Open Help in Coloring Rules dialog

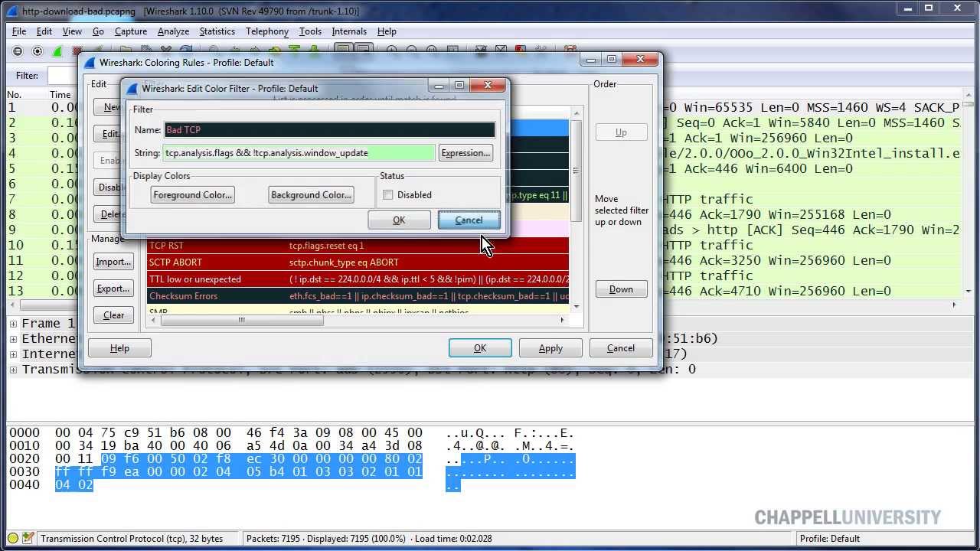pyautogui.click(x=119, y=348)
